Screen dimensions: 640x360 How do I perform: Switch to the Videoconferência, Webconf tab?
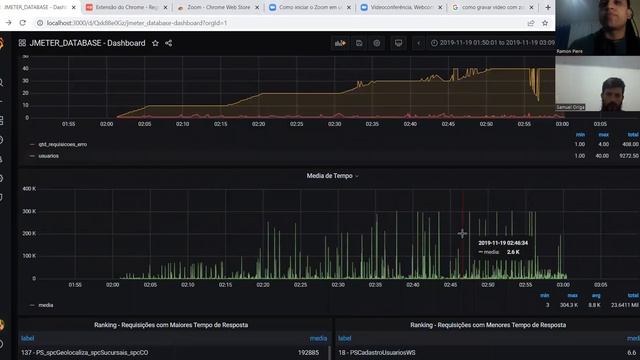pos(402,7)
